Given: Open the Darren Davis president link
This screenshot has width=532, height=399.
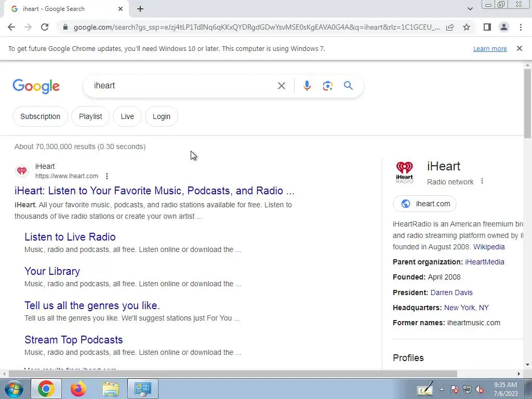Looking at the screenshot, I should tap(451, 292).
